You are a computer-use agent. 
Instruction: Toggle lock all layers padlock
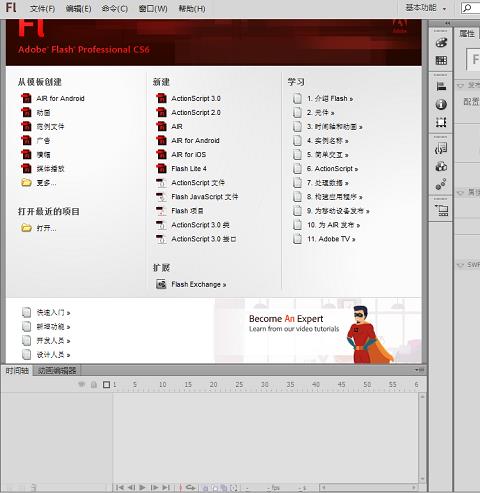[x=94, y=385]
